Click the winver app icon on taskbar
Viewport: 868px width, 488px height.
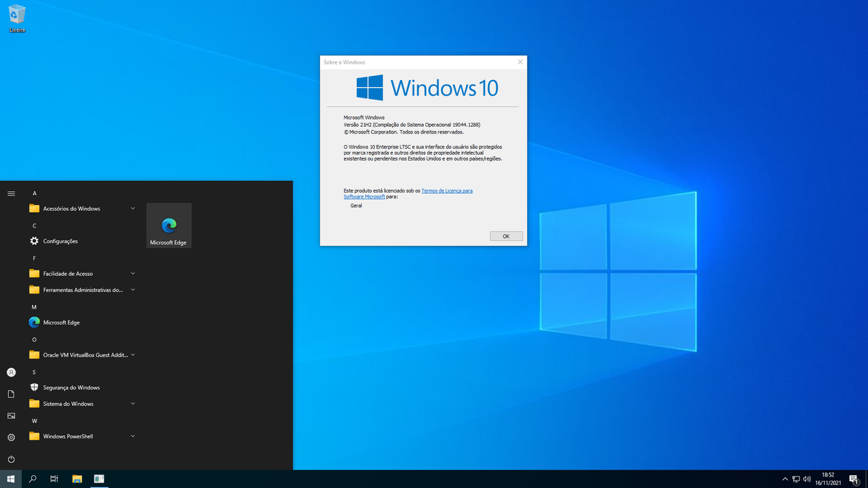click(99, 479)
